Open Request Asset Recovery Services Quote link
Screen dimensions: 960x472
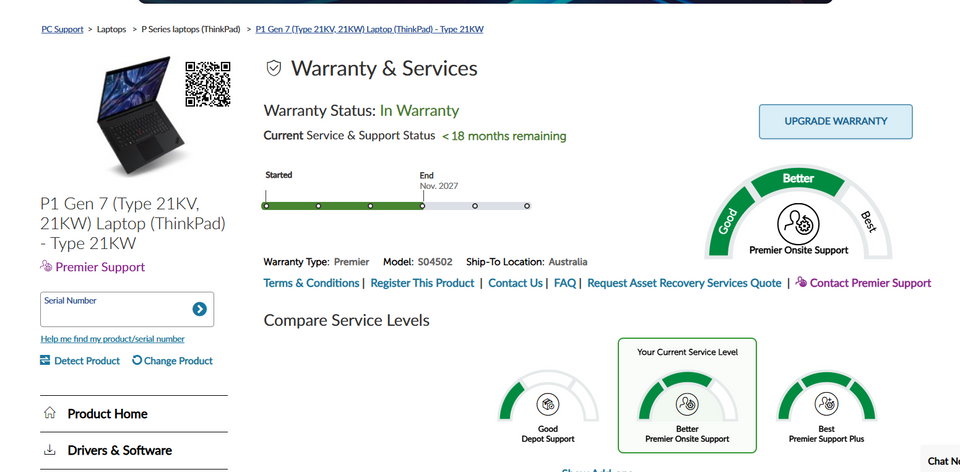(684, 283)
